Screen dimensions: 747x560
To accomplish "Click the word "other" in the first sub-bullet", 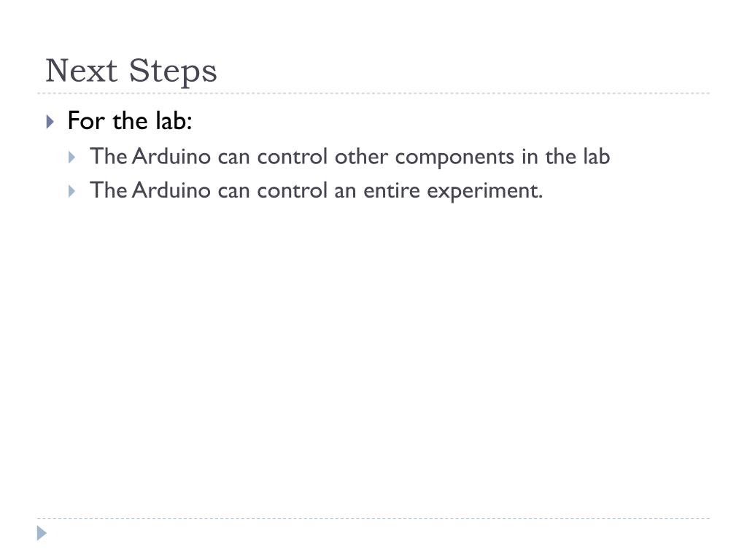I will tap(361, 157).
